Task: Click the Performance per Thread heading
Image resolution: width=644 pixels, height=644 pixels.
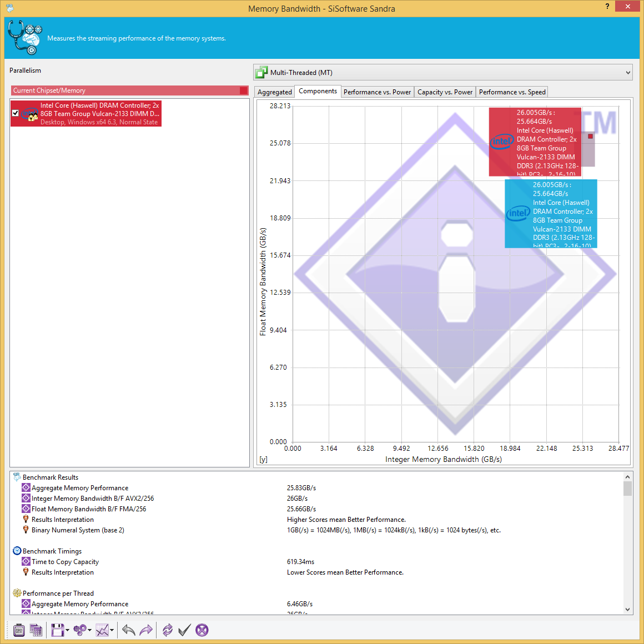Action: tap(58, 593)
